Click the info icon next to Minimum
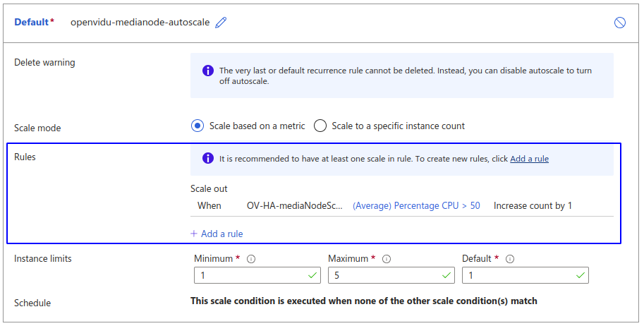644x326 pixels. (x=251, y=259)
